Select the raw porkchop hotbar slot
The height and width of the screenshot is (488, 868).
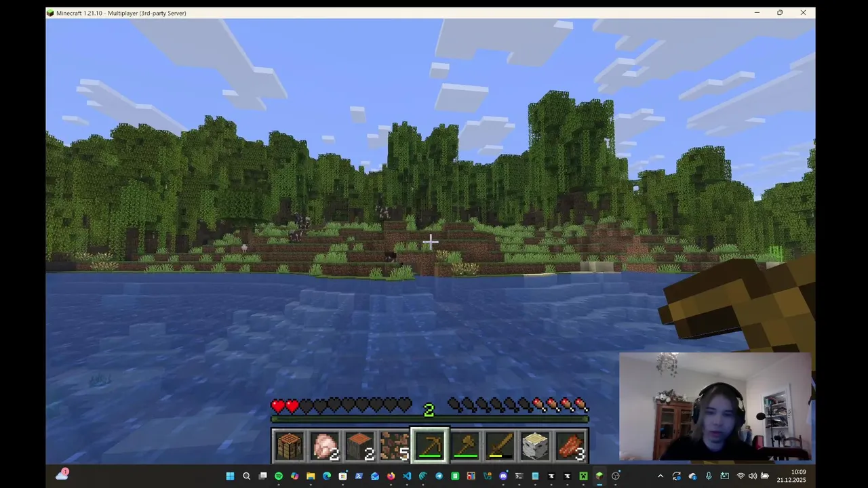[x=325, y=447]
